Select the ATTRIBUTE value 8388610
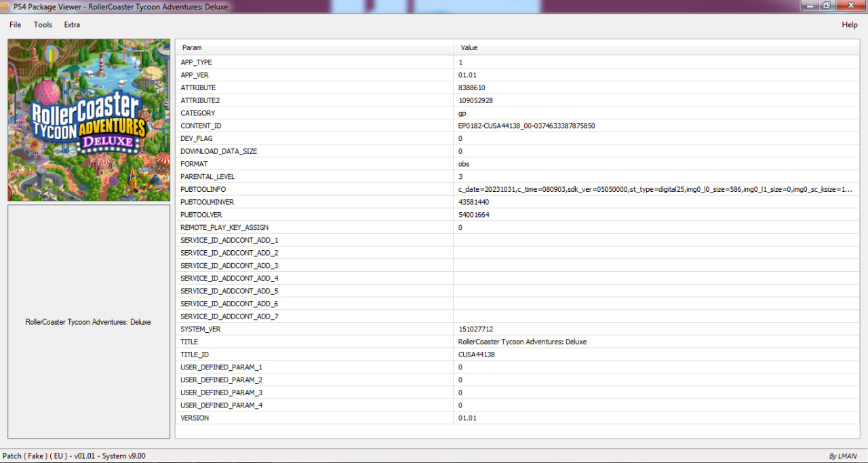This screenshot has height=463, width=868. (472, 87)
